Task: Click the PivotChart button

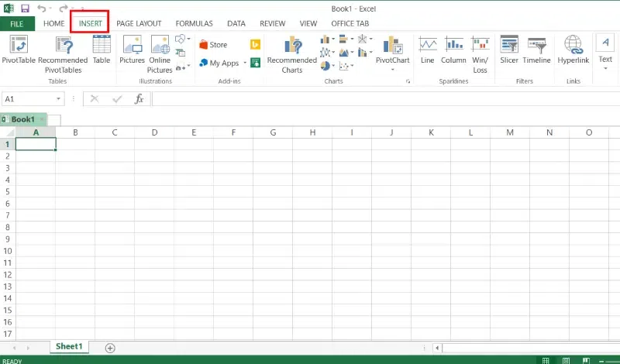Action: click(x=393, y=53)
